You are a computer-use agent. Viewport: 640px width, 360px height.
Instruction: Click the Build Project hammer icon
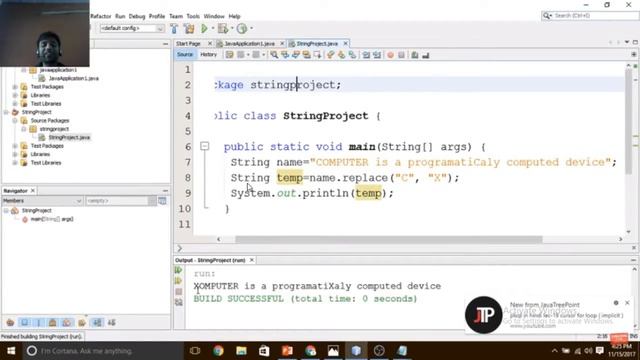174,28
